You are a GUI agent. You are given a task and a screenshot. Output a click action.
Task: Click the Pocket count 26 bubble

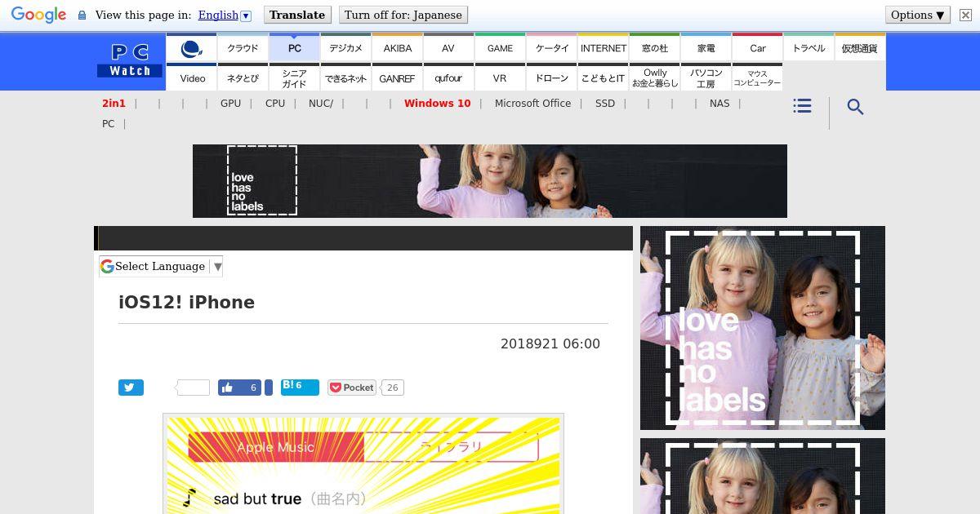point(392,388)
